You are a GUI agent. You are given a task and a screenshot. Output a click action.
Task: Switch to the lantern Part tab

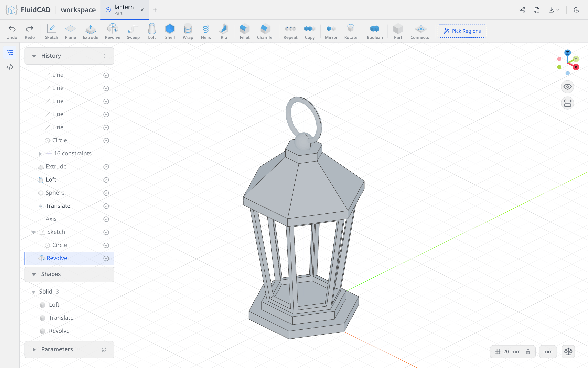coord(124,10)
